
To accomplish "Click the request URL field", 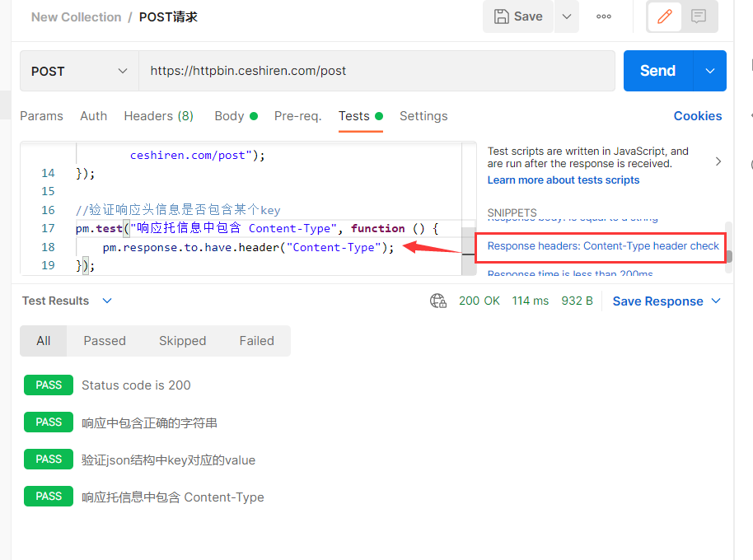I will (x=377, y=71).
